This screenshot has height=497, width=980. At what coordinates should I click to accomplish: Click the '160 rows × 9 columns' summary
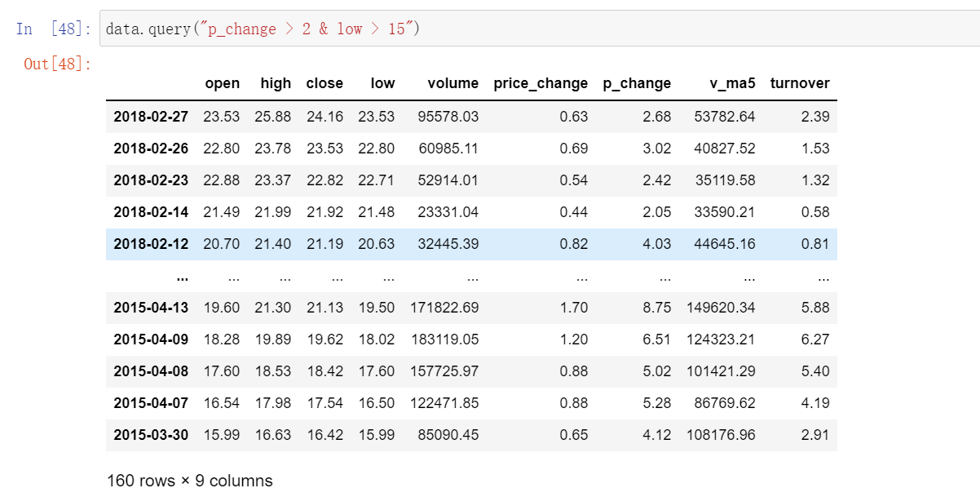click(x=190, y=481)
